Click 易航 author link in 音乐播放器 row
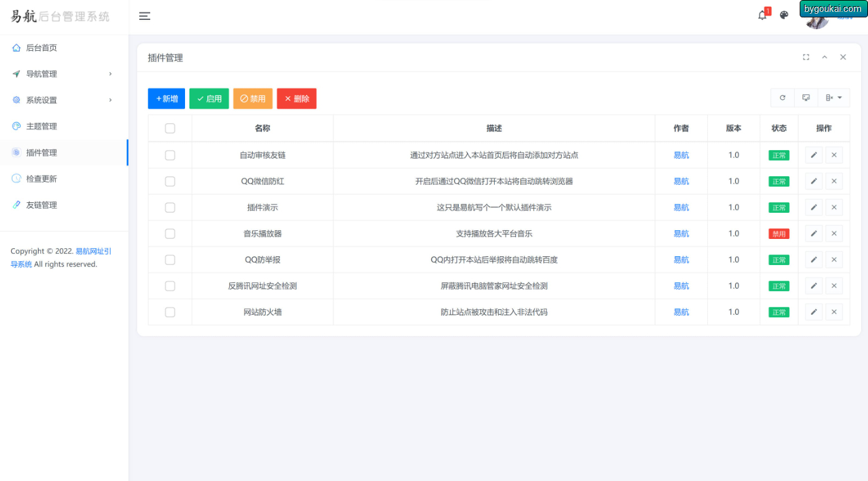The image size is (868, 481). 681,233
